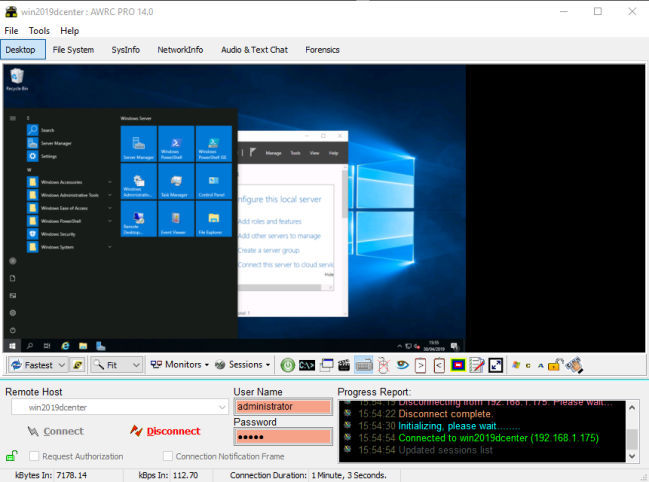Click the clapperboard recording icon
This screenshot has height=482, width=649.
[x=344, y=365]
